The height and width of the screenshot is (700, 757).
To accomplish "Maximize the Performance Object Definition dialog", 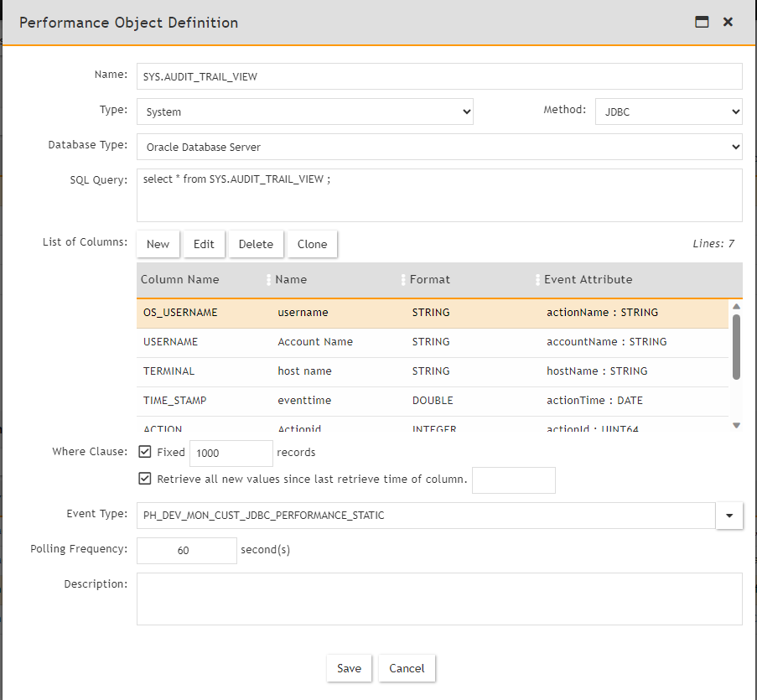I will coord(702,23).
